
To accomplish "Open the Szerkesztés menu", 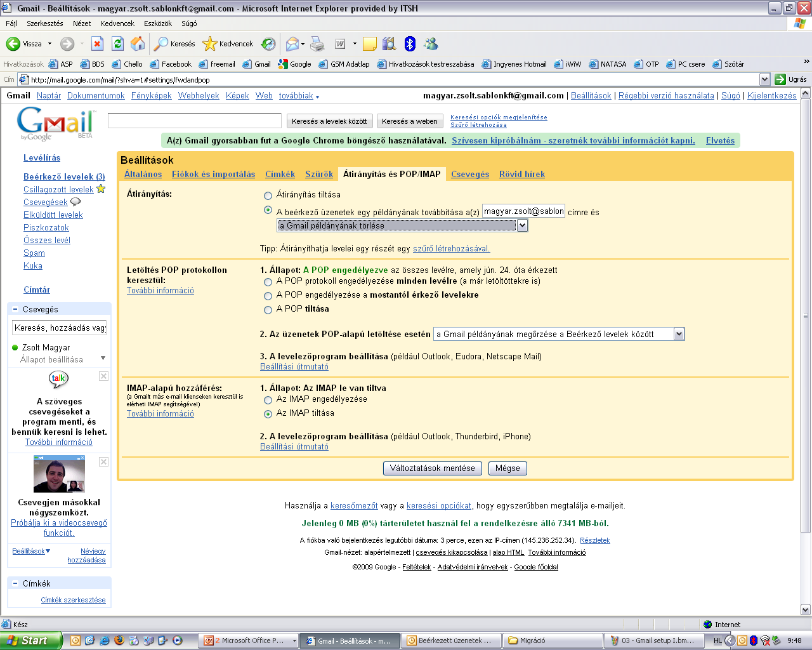I will [45, 23].
